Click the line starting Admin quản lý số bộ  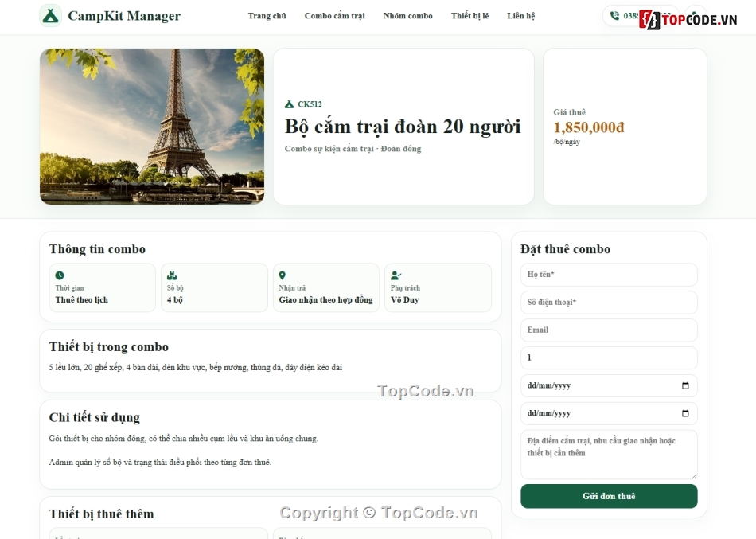pyautogui.click(x=160, y=463)
